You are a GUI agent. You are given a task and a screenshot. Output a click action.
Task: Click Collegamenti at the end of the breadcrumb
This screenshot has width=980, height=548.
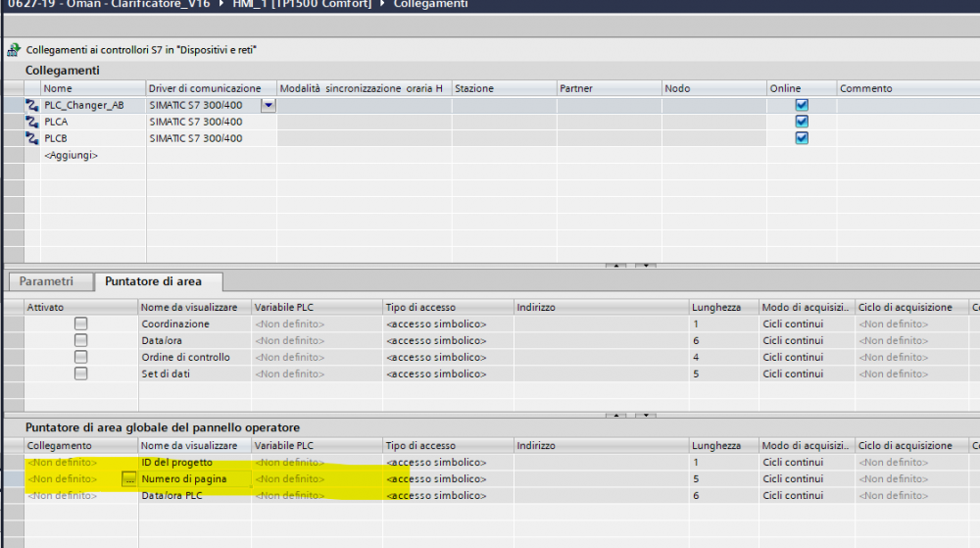[x=430, y=4]
